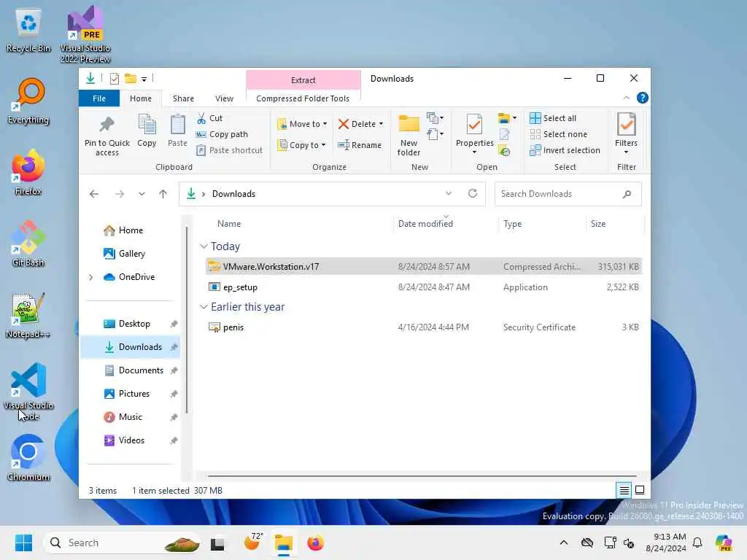Image resolution: width=747 pixels, height=560 pixels.
Task: Open the Compressed Folder Tools tab
Action: (x=303, y=98)
